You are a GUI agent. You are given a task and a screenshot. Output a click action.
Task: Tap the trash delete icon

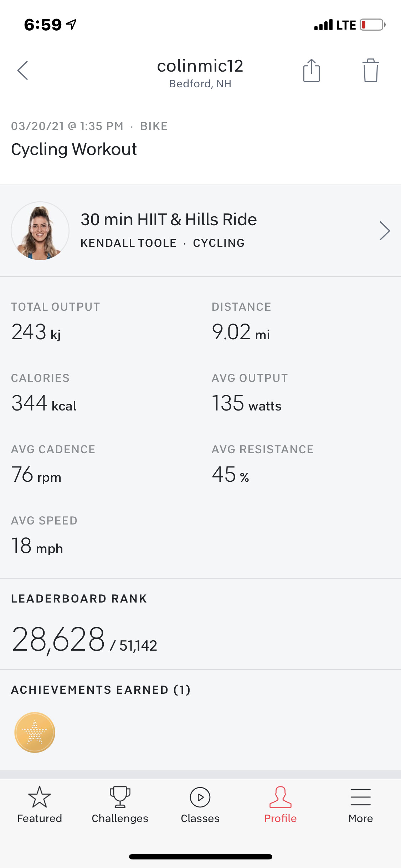371,71
